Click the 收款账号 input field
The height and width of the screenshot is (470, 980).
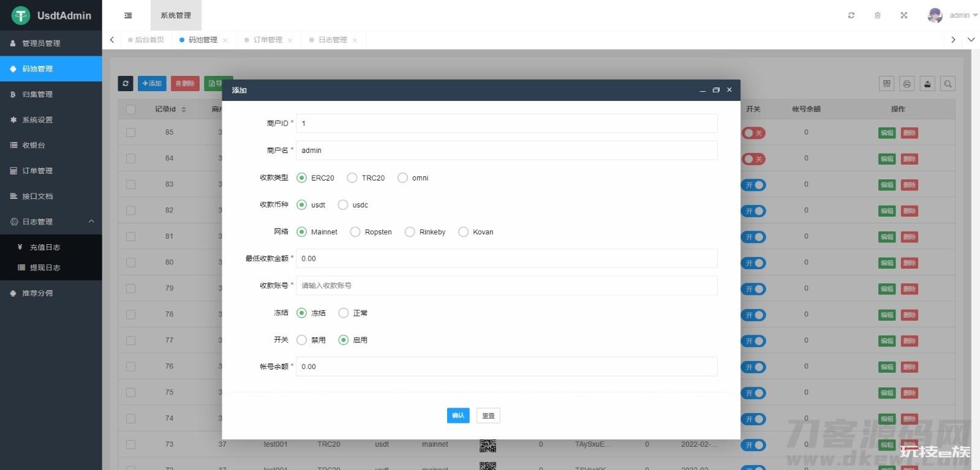coord(507,286)
